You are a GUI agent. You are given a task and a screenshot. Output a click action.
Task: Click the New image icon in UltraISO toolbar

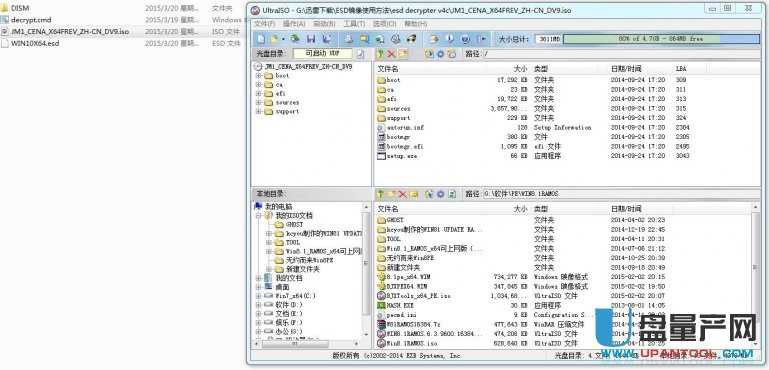(x=261, y=39)
